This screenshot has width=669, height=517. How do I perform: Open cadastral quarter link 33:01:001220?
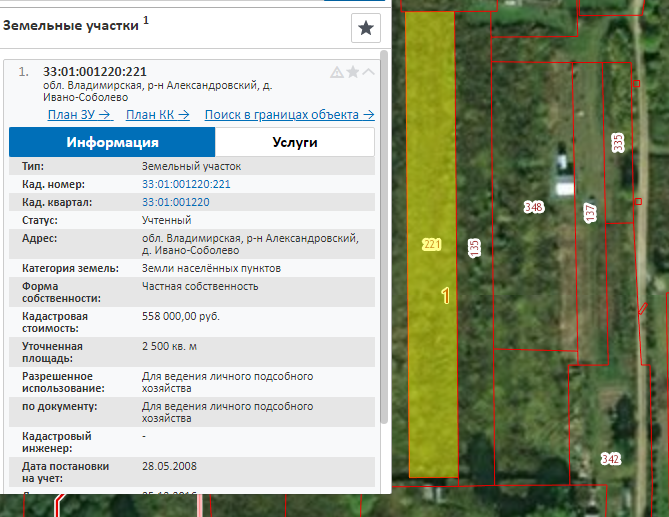(176, 202)
